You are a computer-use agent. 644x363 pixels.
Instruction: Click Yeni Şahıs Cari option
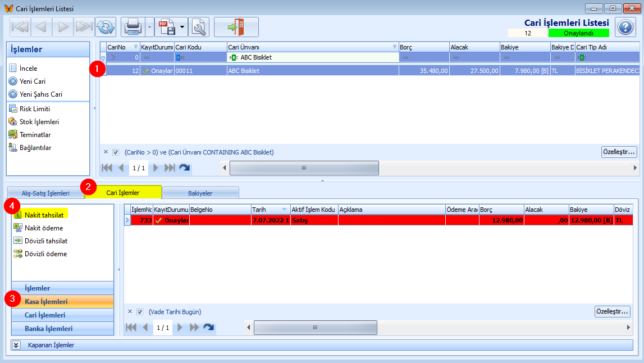[x=40, y=94]
